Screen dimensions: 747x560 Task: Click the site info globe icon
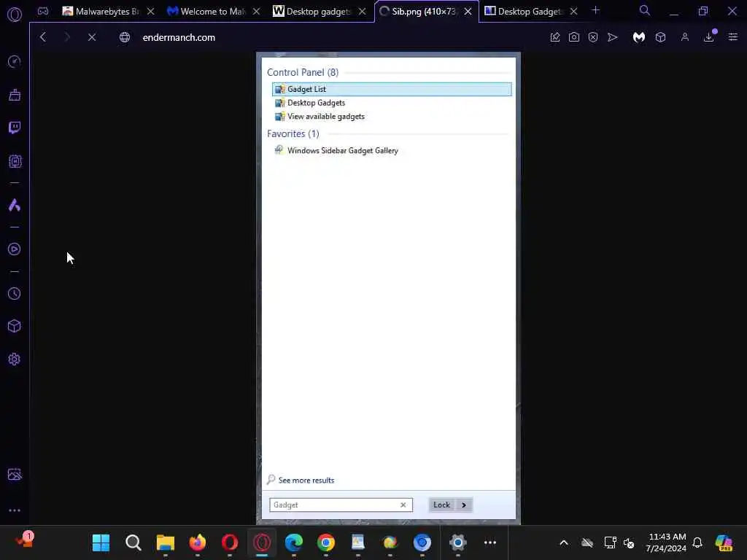[x=125, y=37]
